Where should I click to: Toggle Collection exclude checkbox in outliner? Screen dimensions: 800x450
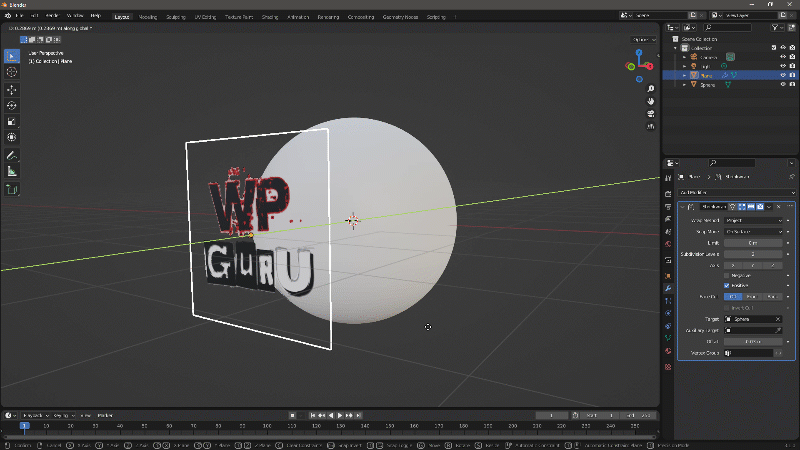click(x=774, y=48)
